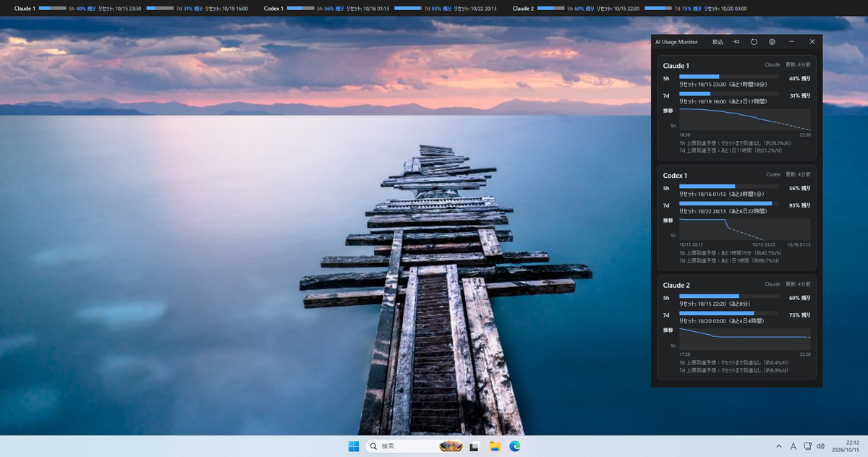Click the top bar Claude 1 5h mini bar

click(x=52, y=8)
